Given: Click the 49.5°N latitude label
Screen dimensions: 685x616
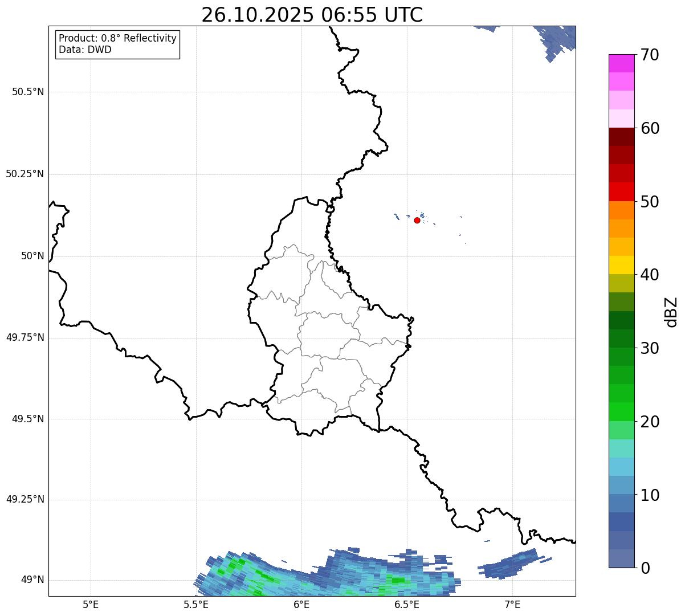Looking at the screenshot, I should point(28,419).
